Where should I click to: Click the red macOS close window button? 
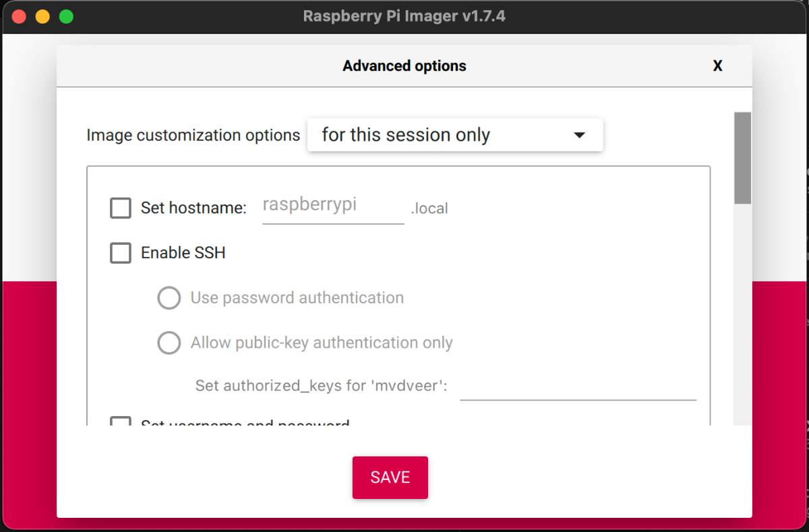pyautogui.click(x=19, y=16)
